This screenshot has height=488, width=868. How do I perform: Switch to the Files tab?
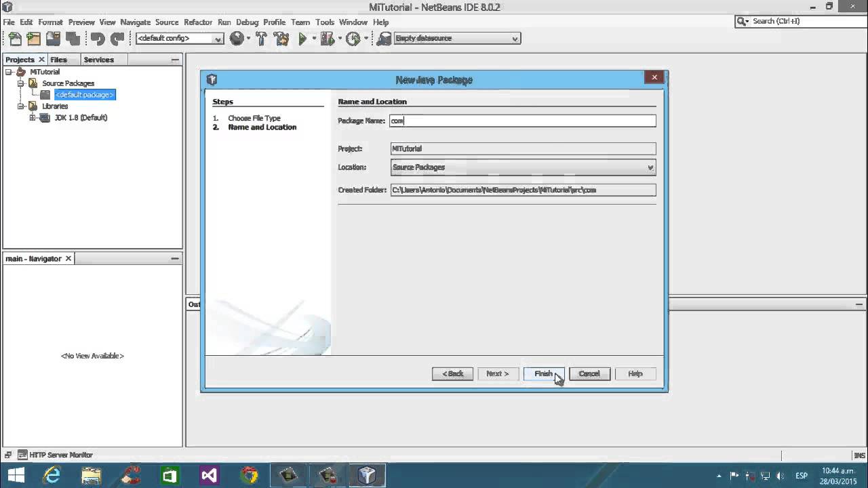(59, 60)
